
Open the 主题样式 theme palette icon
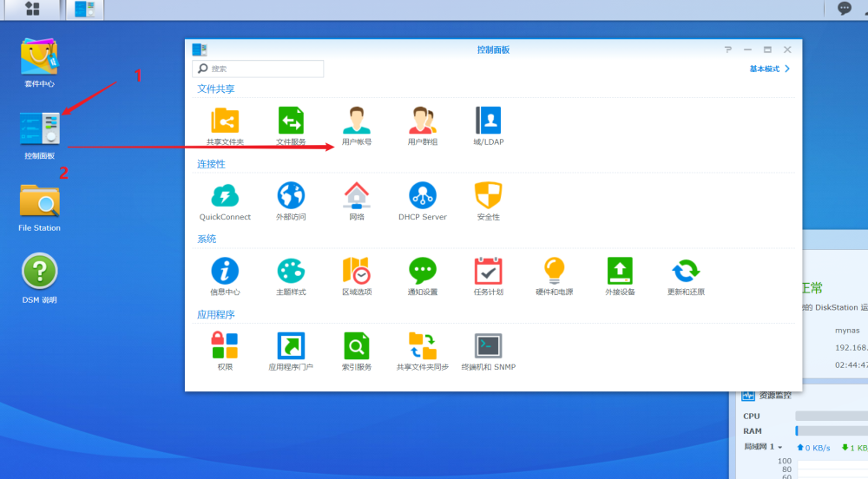tap(291, 271)
